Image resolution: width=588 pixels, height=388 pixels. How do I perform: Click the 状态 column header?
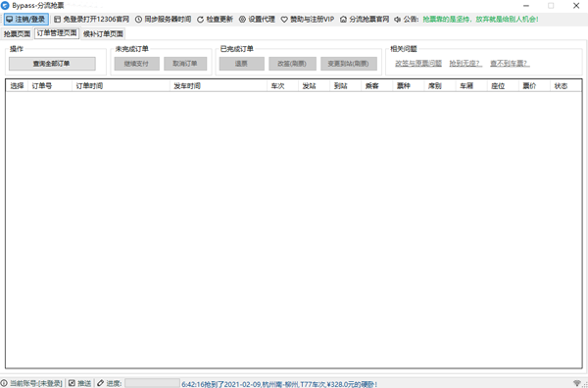[565, 86]
